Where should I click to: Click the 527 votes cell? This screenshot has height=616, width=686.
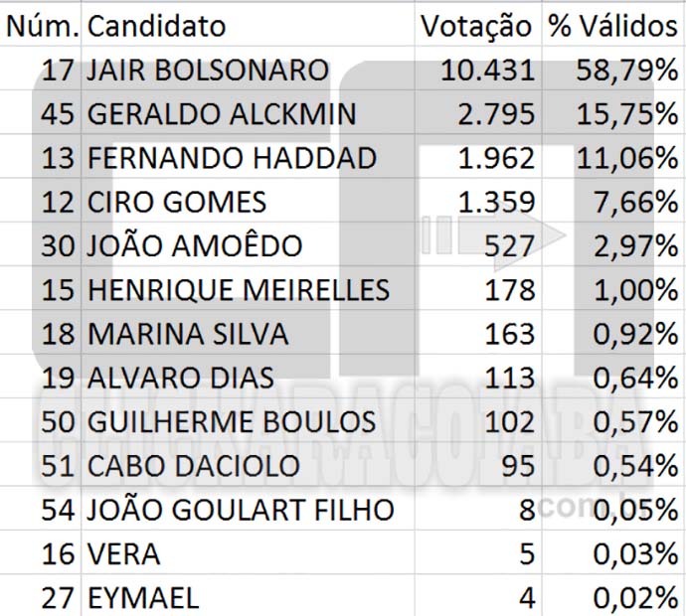478,244
